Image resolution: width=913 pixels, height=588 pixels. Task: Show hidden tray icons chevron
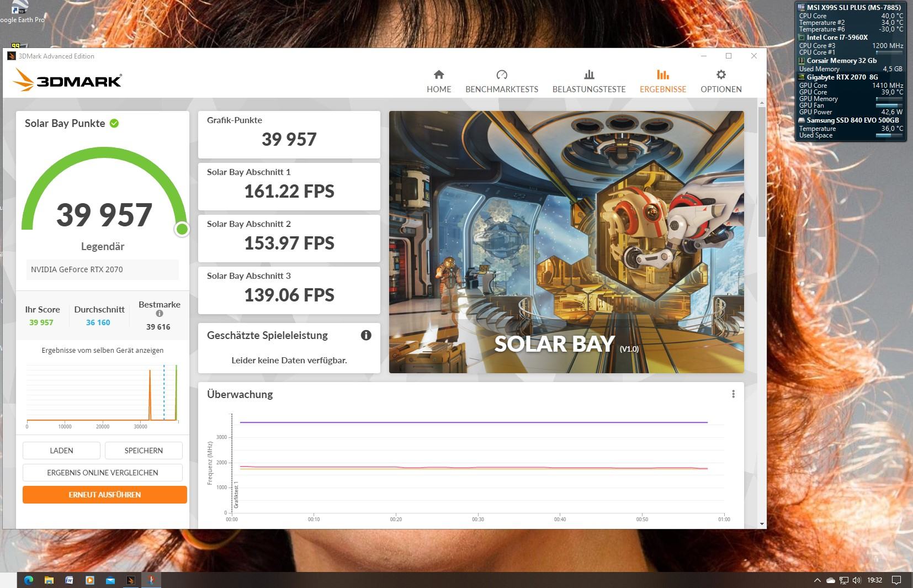[818, 580]
